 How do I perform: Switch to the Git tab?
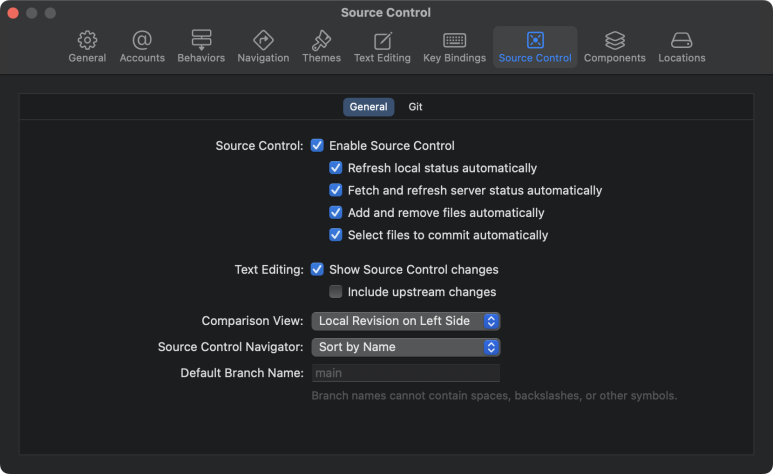(415, 107)
